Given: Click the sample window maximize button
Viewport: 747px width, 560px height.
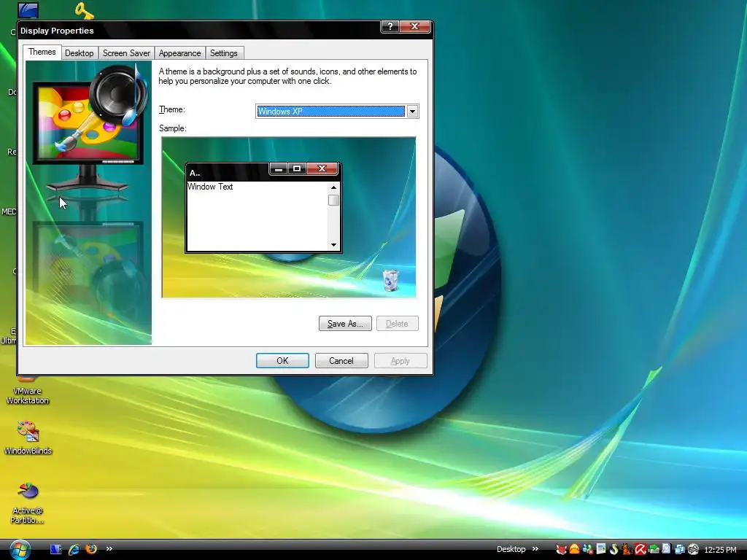Looking at the screenshot, I should click(297, 168).
